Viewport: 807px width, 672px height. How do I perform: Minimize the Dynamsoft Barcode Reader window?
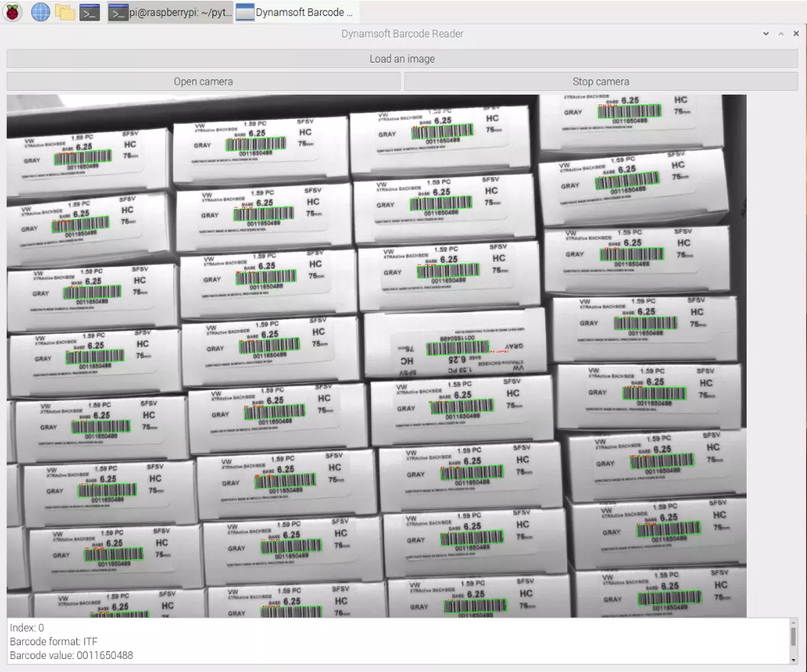pyautogui.click(x=766, y=34)
